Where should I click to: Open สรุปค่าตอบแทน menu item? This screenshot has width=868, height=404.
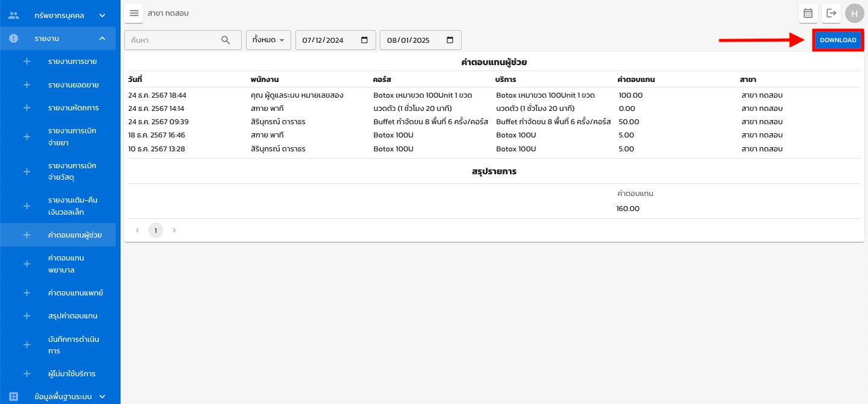tap(73, 316)
